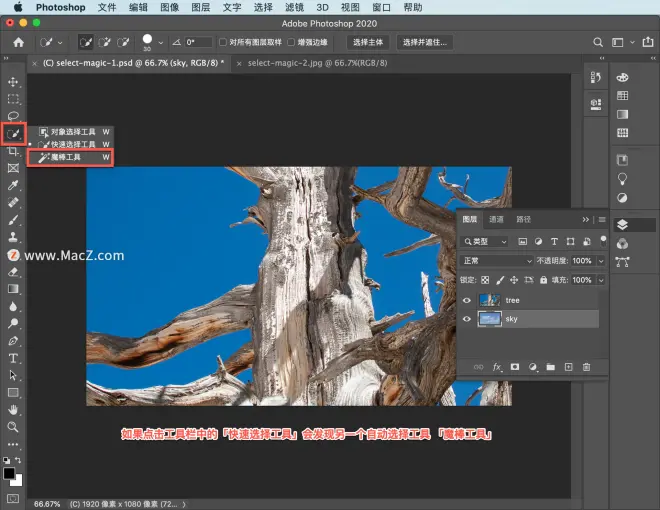Select the Zoom tool in toolbar

tap(13, 427)
